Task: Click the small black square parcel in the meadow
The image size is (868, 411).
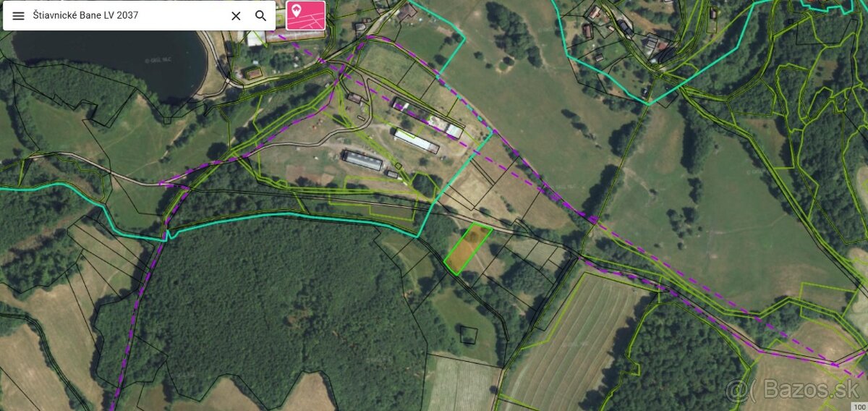Action: 469,334
